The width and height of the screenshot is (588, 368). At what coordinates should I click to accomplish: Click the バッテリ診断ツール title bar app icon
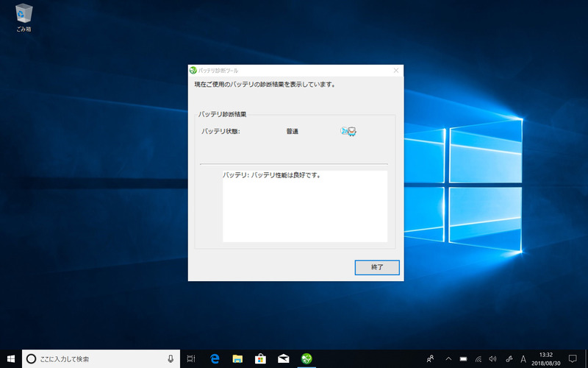tap(193, 71)
